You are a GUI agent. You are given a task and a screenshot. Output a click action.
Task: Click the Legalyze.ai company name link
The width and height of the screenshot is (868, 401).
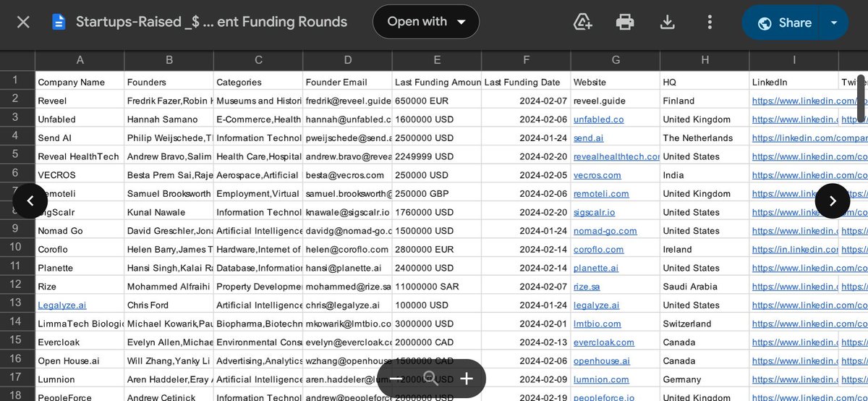(62, 305)
